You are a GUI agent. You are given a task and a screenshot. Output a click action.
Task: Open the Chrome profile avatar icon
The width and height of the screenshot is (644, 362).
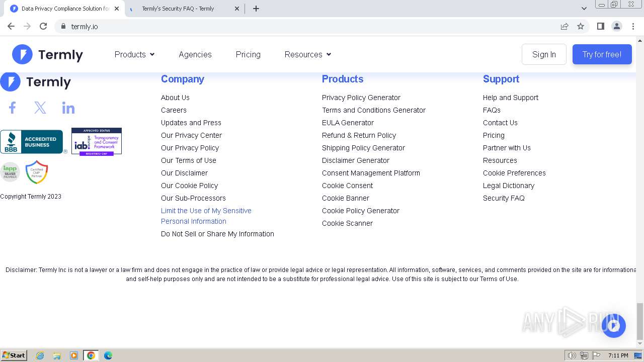point(616,26)
